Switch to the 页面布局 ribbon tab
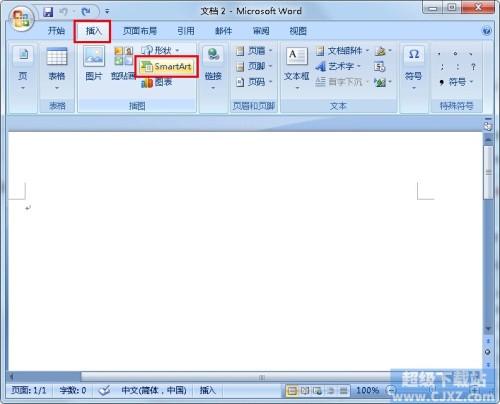 140,31
